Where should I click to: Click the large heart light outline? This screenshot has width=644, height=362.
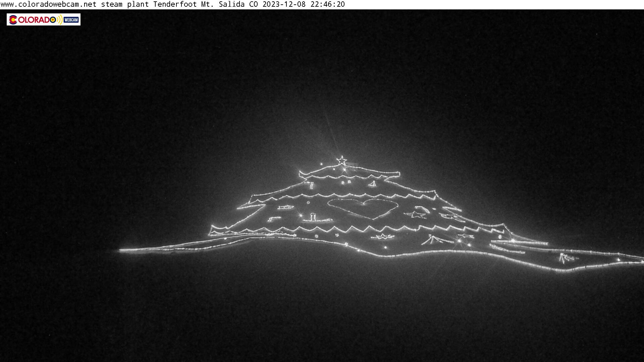tap(363, 209)
